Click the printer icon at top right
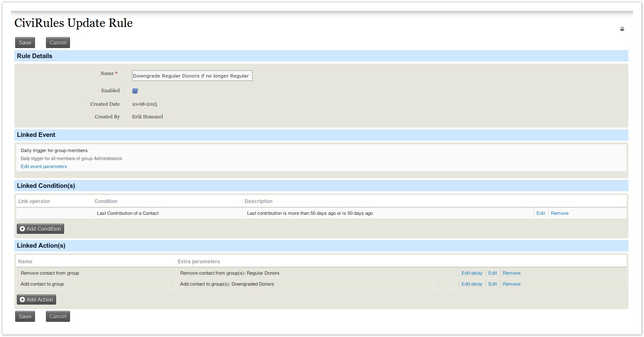The height and width of the screenshot is (337, 644). click(x=622, y=29)
